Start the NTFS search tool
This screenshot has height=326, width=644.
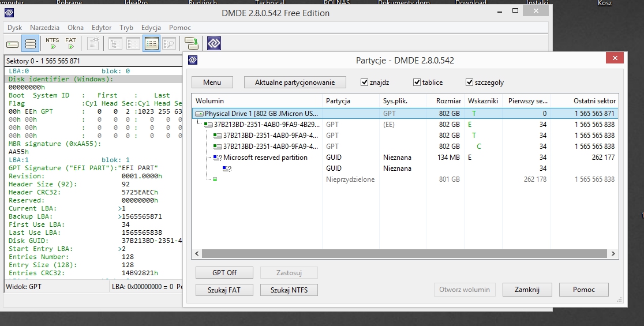click(53, 43)
